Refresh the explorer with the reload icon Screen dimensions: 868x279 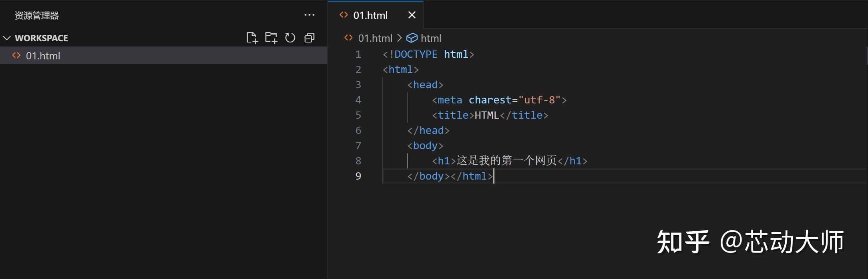pyautogui.click(x=290, y=38)
